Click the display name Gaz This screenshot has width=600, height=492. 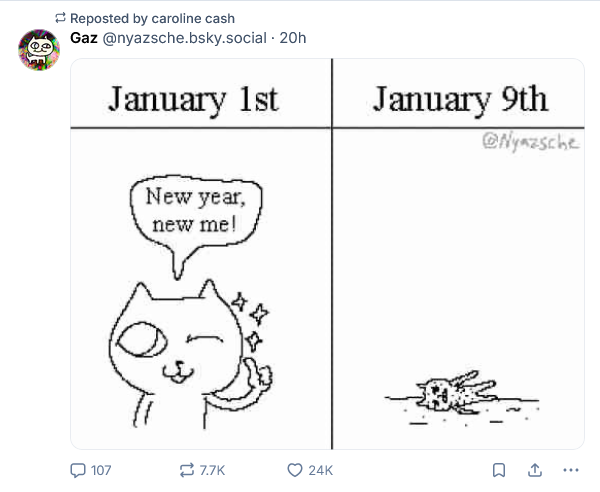(x=83, y=38)
